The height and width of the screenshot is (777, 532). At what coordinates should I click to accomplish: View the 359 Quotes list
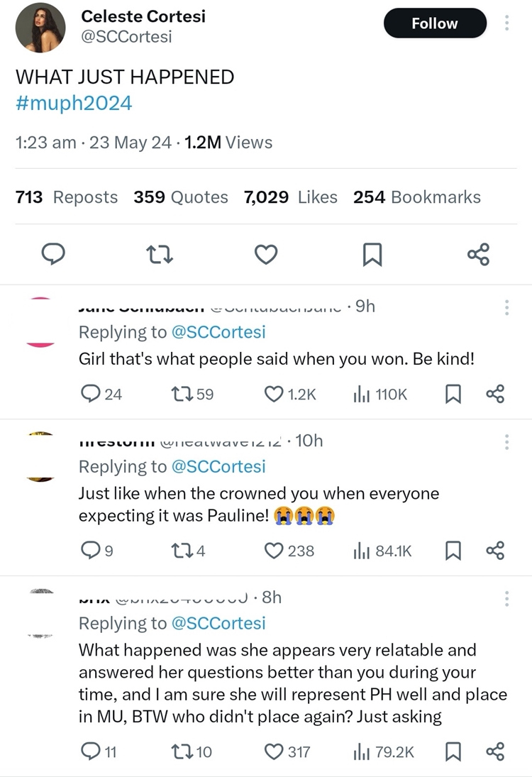click(181, 197)
